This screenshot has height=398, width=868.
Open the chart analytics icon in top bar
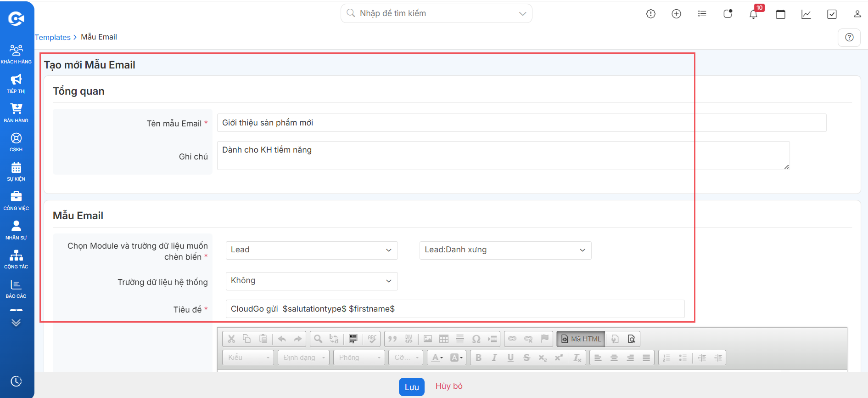[806, 14]
